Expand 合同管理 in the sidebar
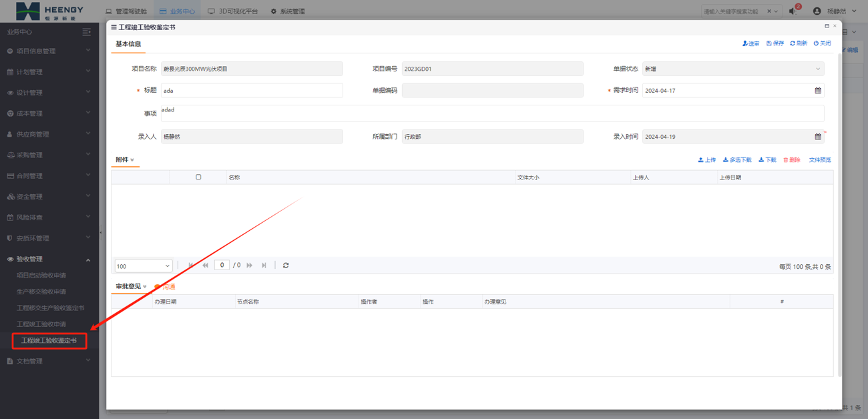Viewport: 868px width, 419px height. (49, 175)
